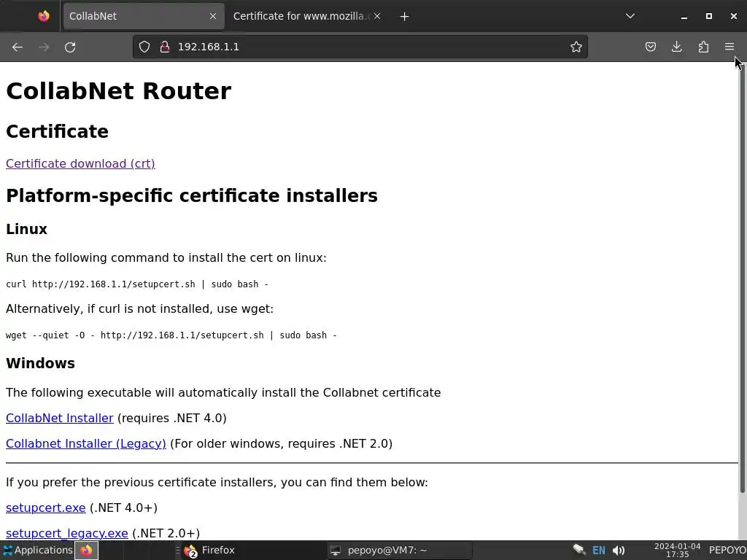The image size is (747, 560).
Task: Download setupcert.exe installer
Action: tap(46, 508)
